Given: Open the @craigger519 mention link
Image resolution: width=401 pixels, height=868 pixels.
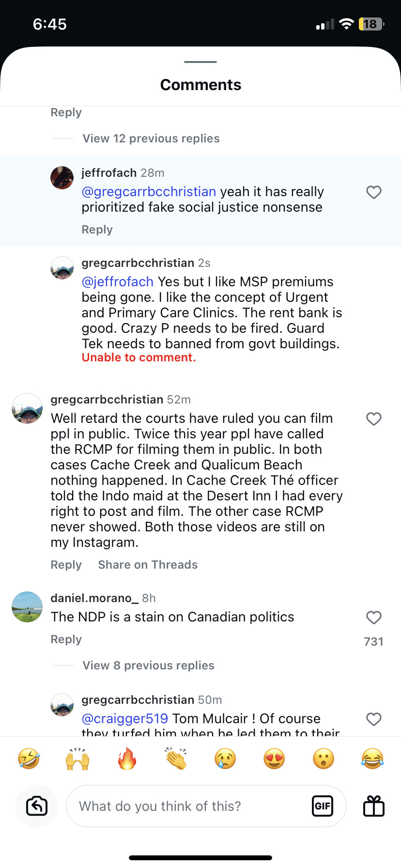Looking at the screenshot, I should point(125,718).
